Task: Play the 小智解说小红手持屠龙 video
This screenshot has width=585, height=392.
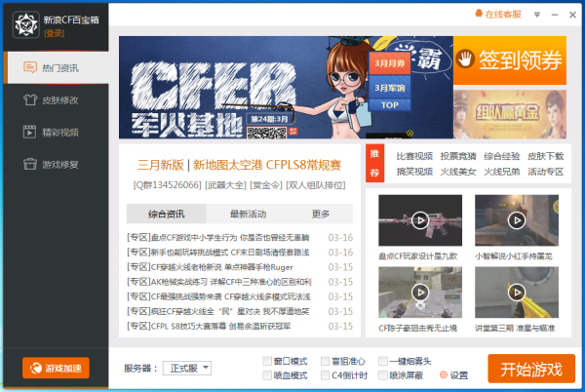Action: (x=518, y=219)
